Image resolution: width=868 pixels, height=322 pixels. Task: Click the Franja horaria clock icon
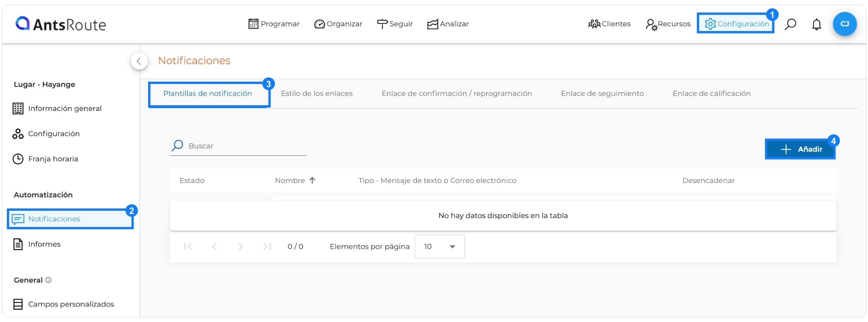click(x=18, y=159)
